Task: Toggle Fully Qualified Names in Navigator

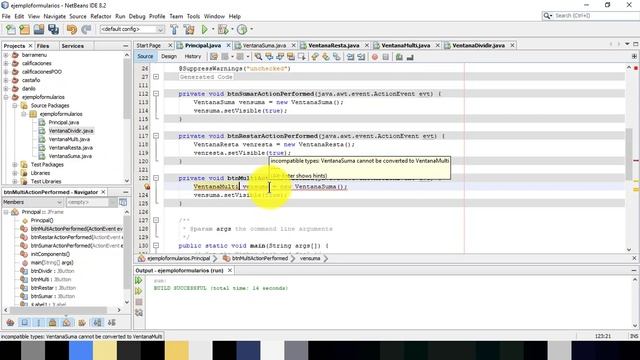Action: click(x=82, y=323)
